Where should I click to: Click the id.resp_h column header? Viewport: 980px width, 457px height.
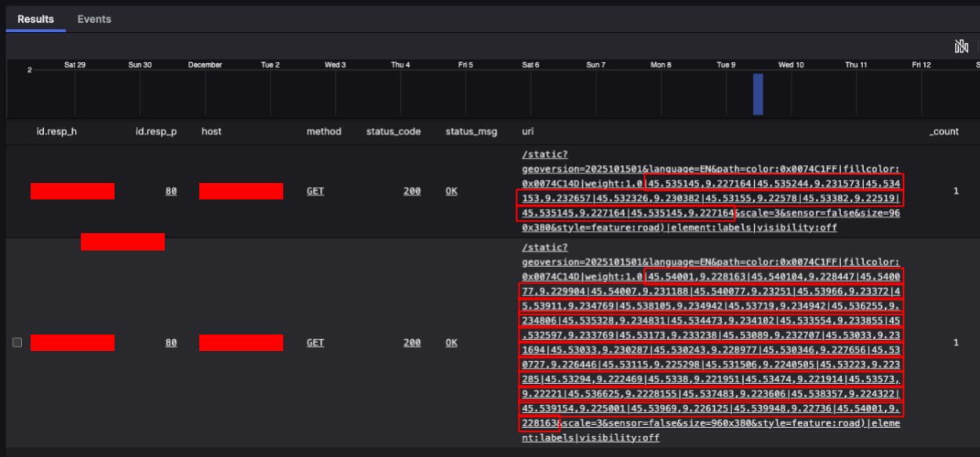[56, 132]
